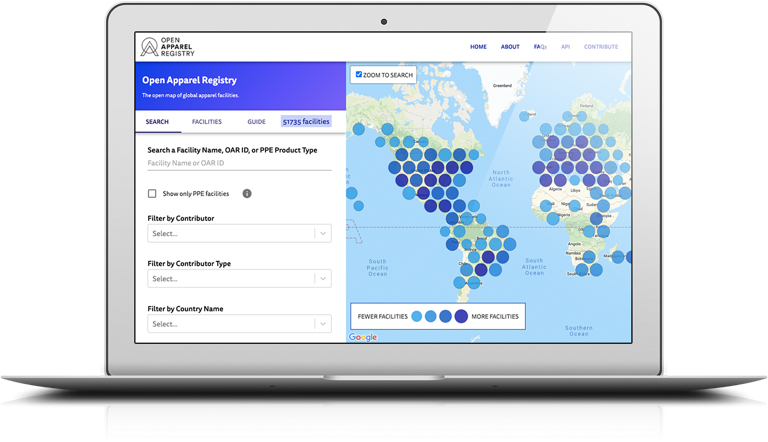This screenshot has height=442, width=768.
Task: Click the Fewer Facilities legend text
Action: 383,317
